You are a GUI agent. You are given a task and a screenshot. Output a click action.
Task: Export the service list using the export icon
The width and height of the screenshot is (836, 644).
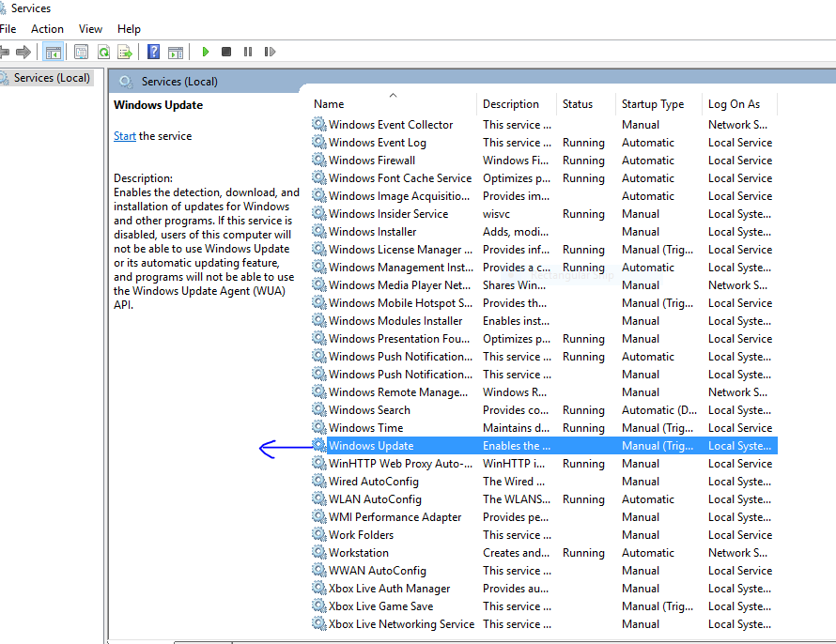(x=125, y=52)
